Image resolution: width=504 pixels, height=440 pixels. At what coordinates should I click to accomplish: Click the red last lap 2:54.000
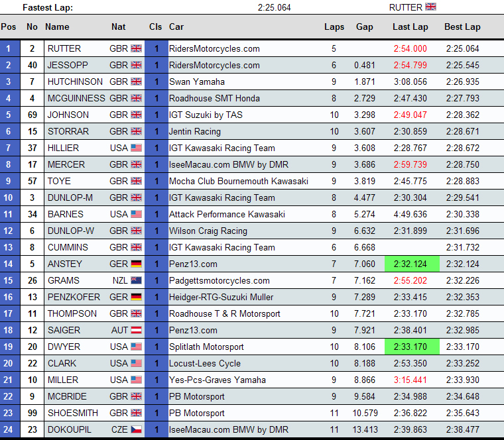(x=410, y=48)
